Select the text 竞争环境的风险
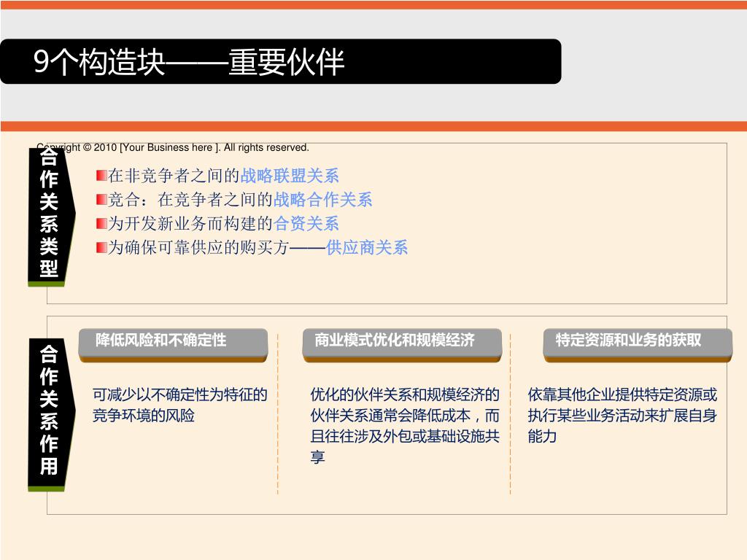Viewport: 747px width, 560px height. (144, 415)
